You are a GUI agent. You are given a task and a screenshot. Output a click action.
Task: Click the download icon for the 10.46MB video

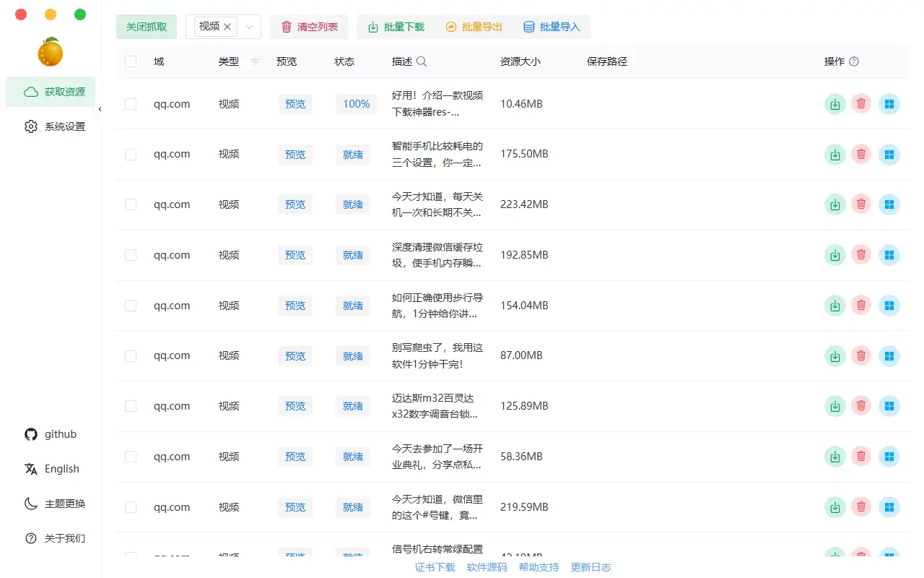click(835, 104)
